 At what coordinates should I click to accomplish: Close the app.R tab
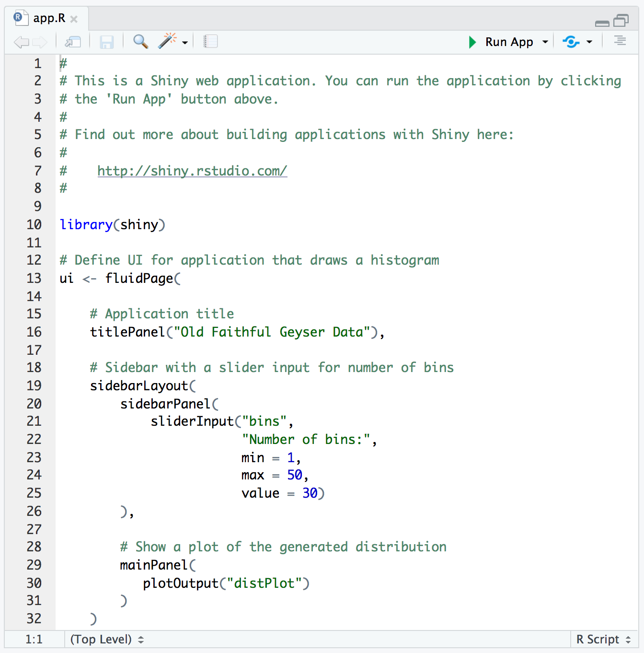[74, 19]
